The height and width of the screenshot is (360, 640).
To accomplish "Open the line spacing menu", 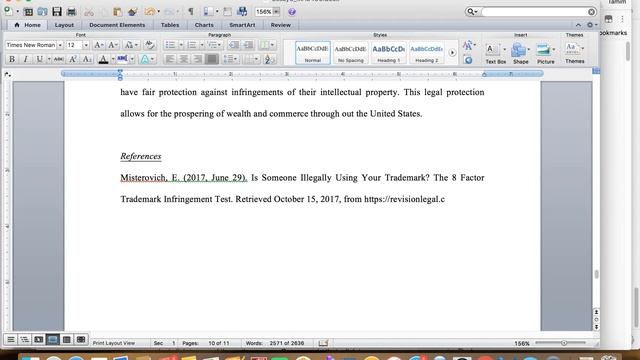I will coord(231,59).
